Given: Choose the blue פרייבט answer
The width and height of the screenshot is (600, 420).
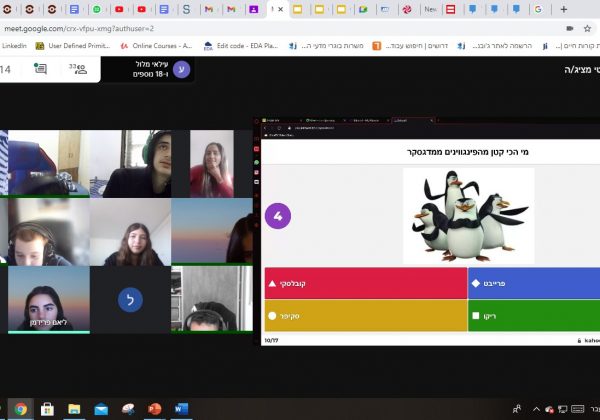Looking at the screenshot, I should point(534,283).
